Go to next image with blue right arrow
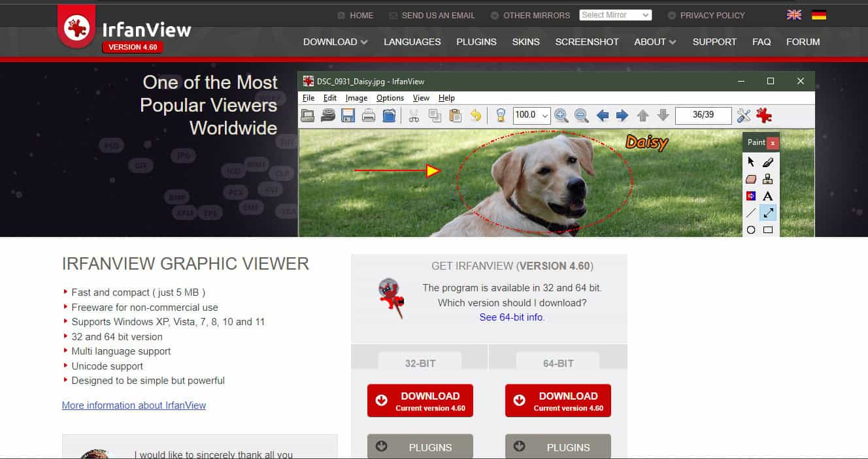Viewport: 868px width, 459px height. point(622,116)
